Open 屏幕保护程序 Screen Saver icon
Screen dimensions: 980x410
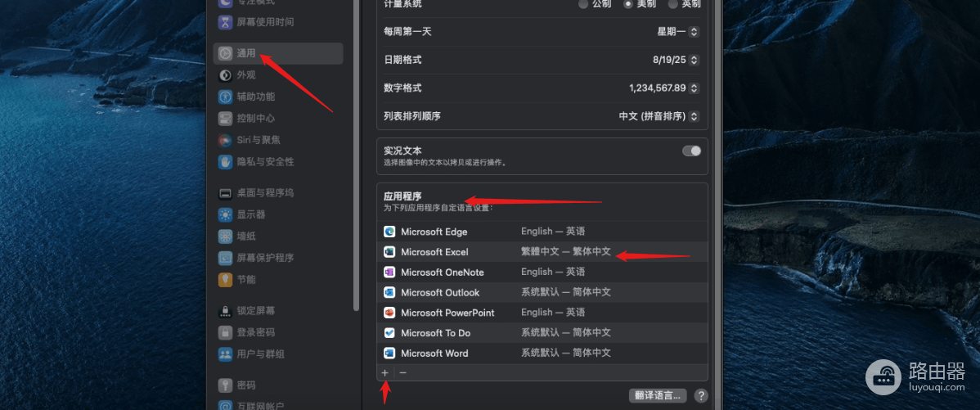(x=225, y=258)
